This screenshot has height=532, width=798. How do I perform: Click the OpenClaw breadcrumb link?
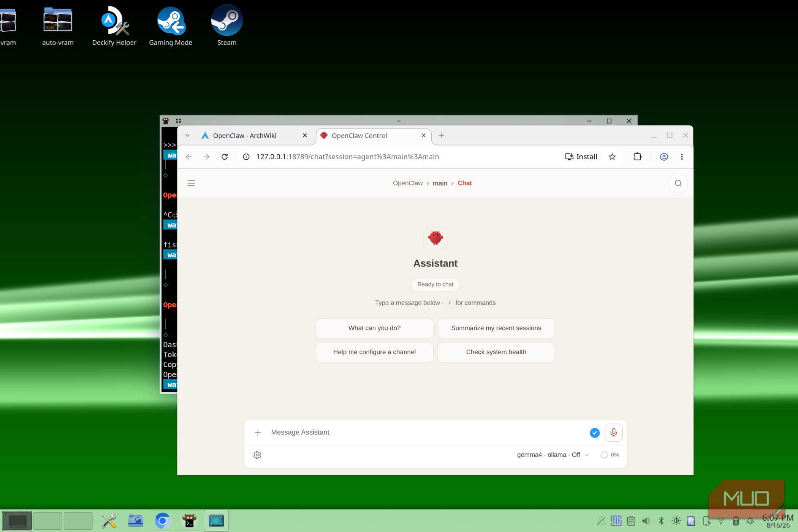click(x=408, y=183)
